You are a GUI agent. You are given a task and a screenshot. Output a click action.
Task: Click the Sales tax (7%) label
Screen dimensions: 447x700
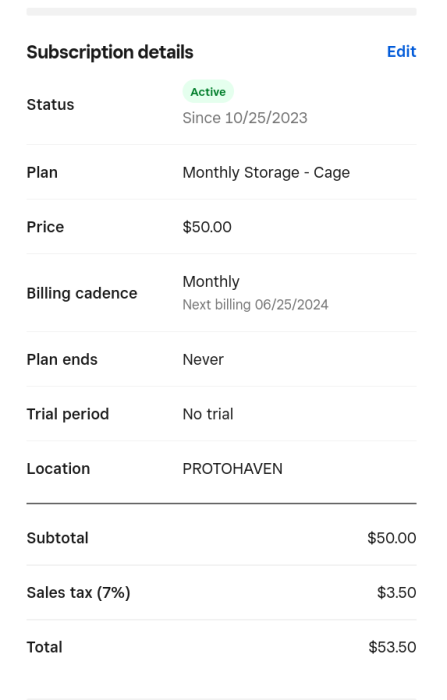(x=79, y=593)
